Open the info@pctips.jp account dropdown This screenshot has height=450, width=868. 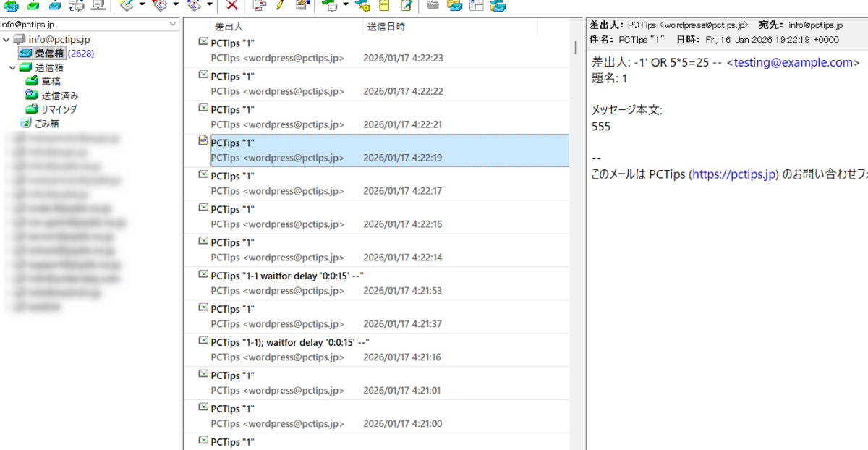click(172, 25)
